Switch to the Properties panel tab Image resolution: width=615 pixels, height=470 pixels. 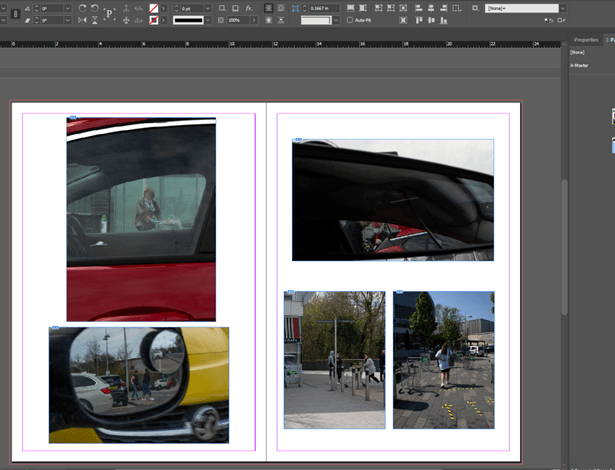[x=584, y=40]
